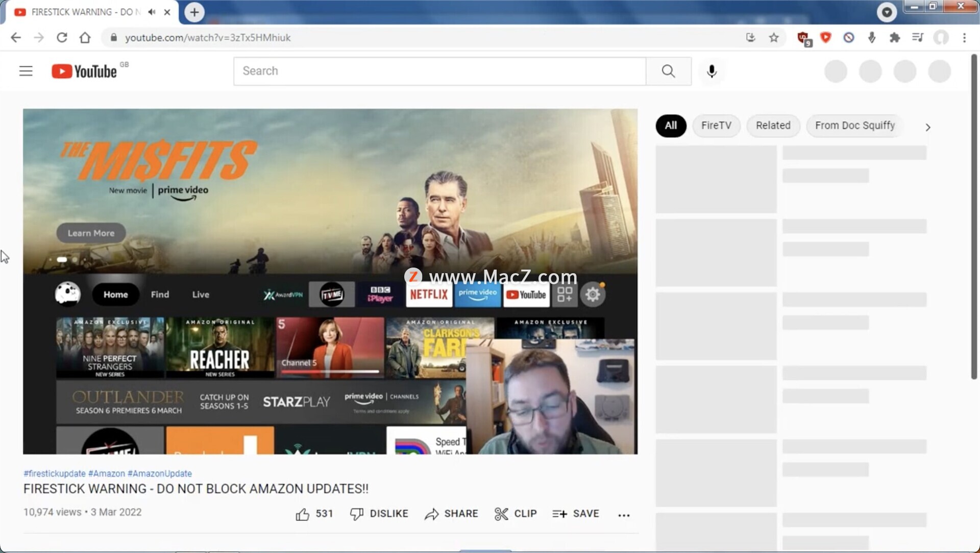Open a new browser tab
This screenshot has width=980, height=553.
194,12
